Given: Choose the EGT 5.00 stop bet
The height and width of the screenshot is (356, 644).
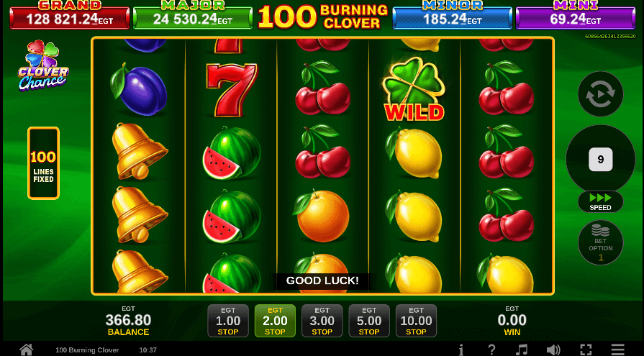Looking at the screenshot, I should click(369, 321).
